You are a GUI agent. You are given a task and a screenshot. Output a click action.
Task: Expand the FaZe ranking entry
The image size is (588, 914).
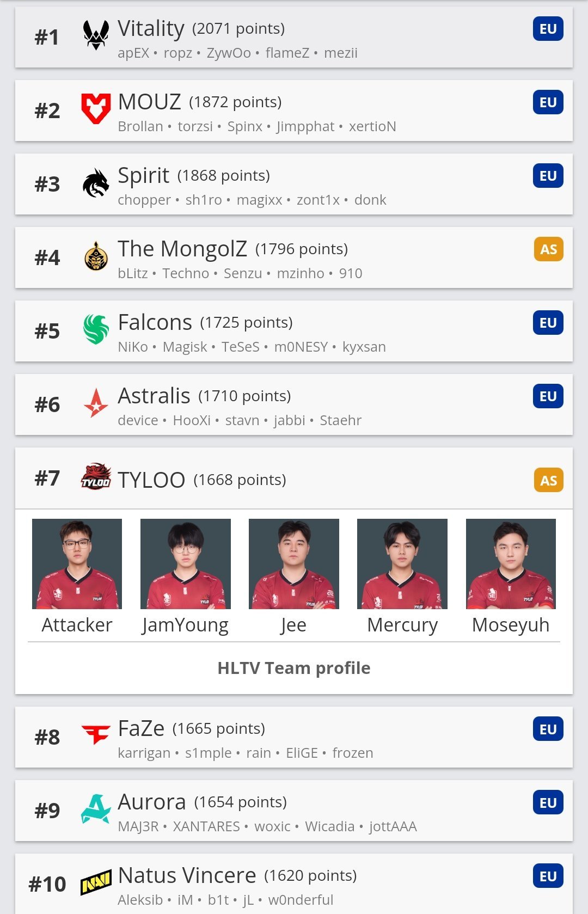tap(294, 737)
